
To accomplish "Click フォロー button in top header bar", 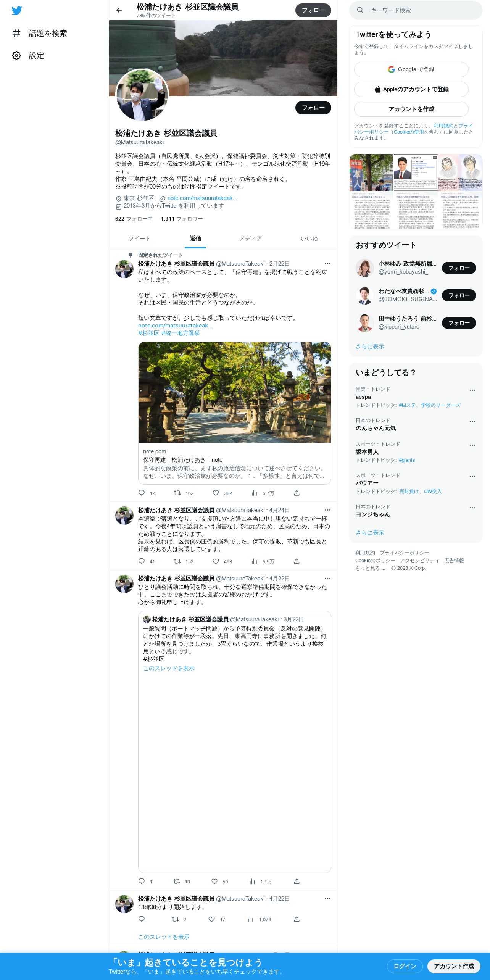I will point(313,10).
